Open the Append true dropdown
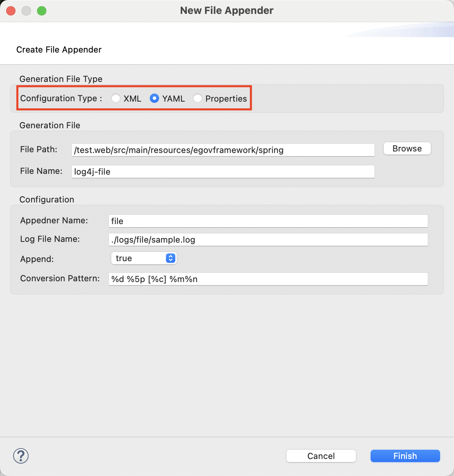 (x=144, y=258)
